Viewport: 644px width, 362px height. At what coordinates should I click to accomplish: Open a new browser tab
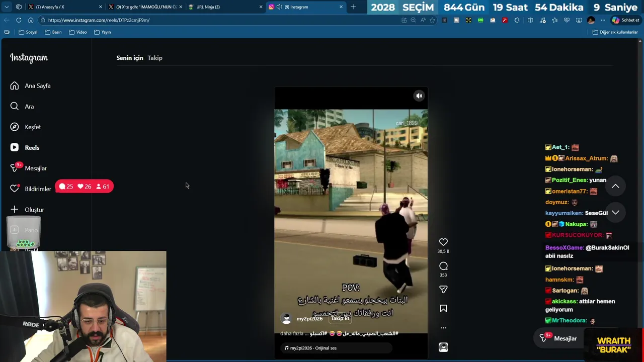click(353, 7)
